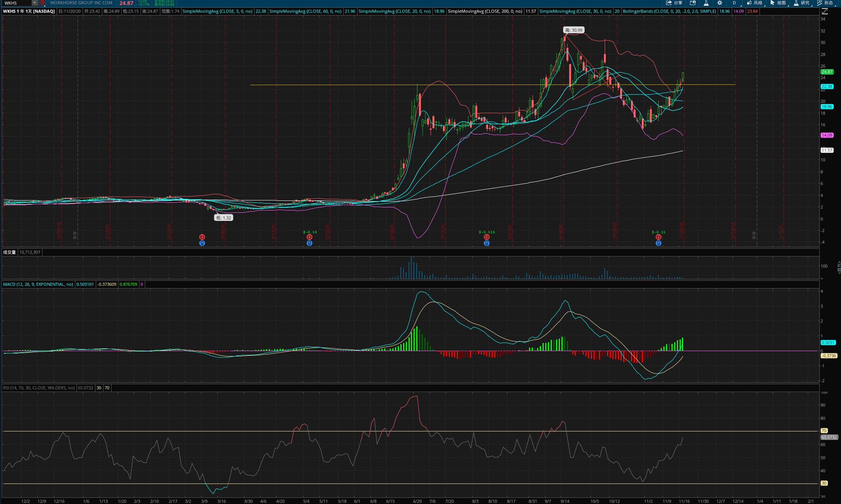The height and width of the screenshot is (504, 841).
Task: Open the Style (风格) candlestick menu
Action: pos(755,3)
